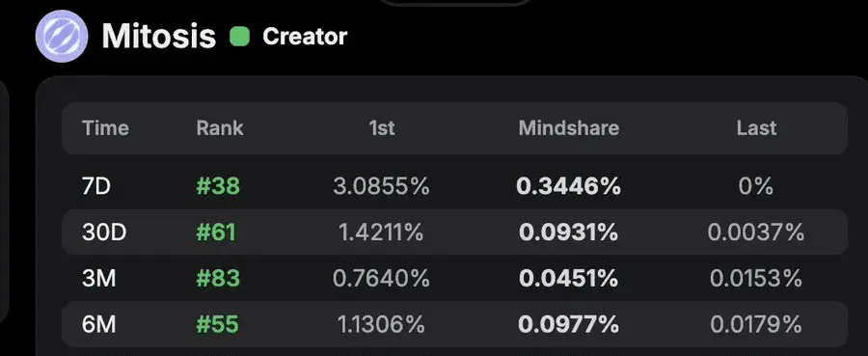This screenshot has width=868, height=356.
Task: Select the 7D time period row
Action: [454, 186]
